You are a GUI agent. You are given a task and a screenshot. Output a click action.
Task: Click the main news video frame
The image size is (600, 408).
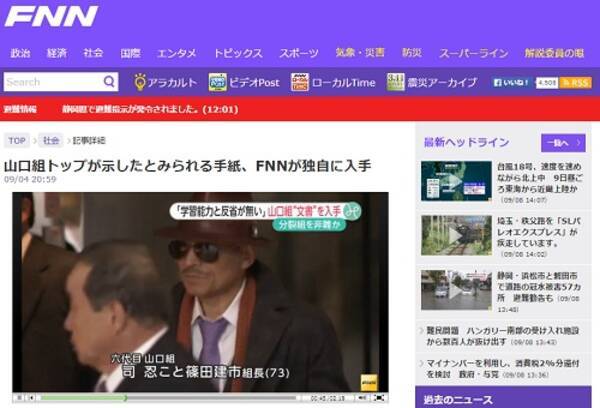200,292
